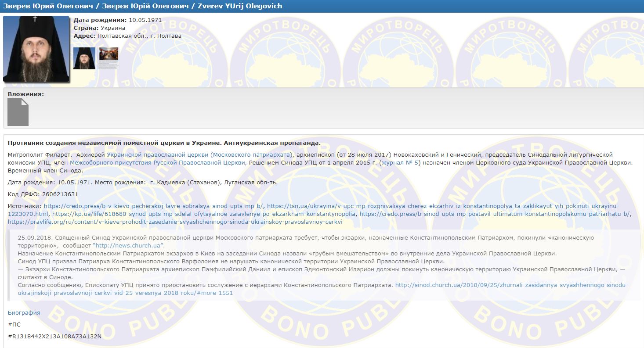Click the blue name header bar
The image size is (644, 348).
(x=322, y=6)
